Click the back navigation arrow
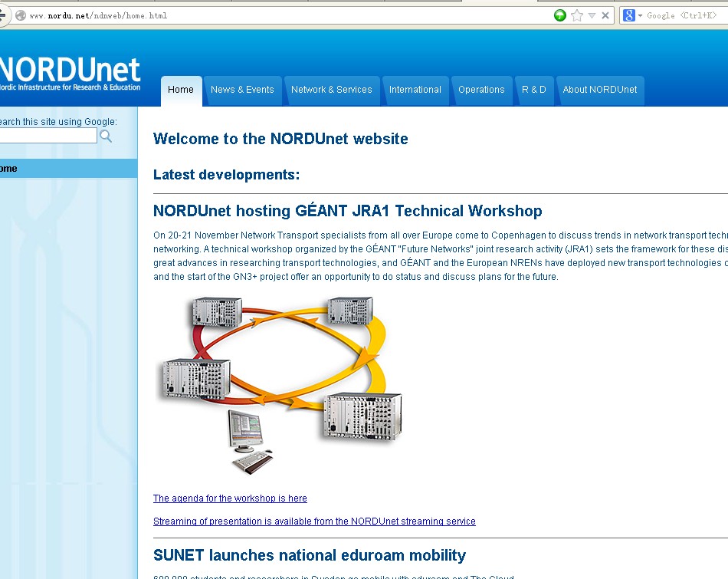Viewport: 728px width, 579px height. [x=2, y=15]
